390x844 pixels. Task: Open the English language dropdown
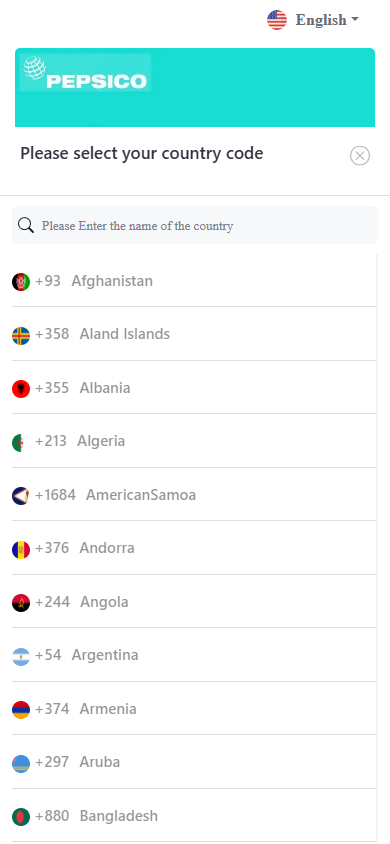(313, 20)
